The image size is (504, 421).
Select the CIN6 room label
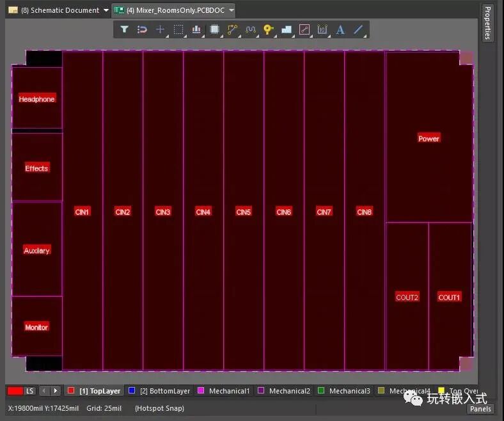click(283, 212)
